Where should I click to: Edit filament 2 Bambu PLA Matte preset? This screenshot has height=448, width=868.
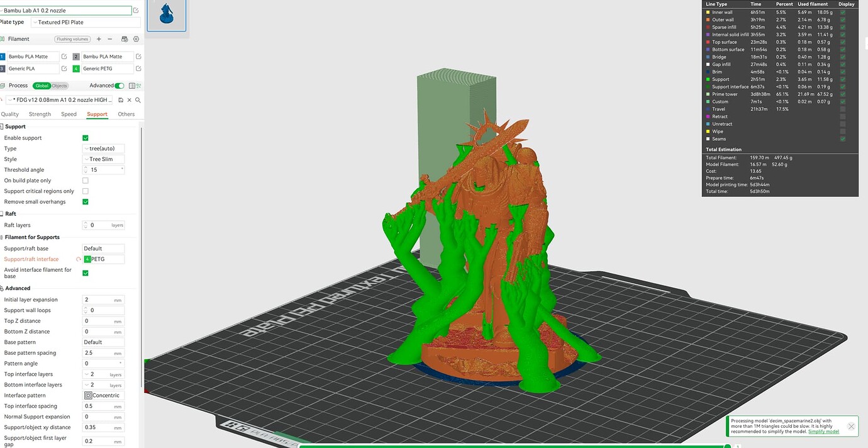(x=138, y=57)
